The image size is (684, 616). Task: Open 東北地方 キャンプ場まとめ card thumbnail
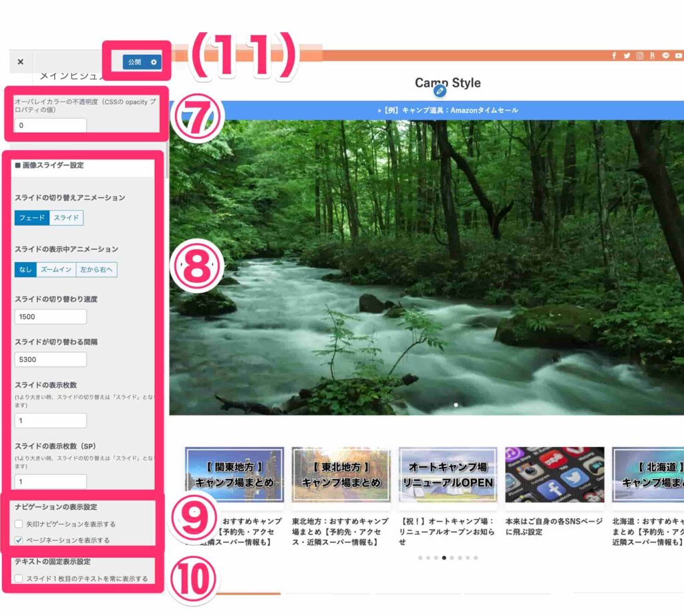coord(341,474)
